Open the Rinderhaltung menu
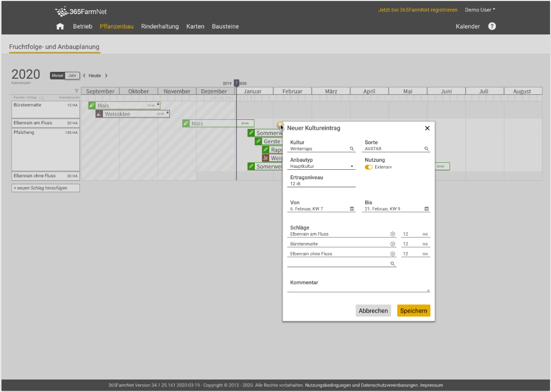The image size is (551, 392). click(x=160, y=26)
